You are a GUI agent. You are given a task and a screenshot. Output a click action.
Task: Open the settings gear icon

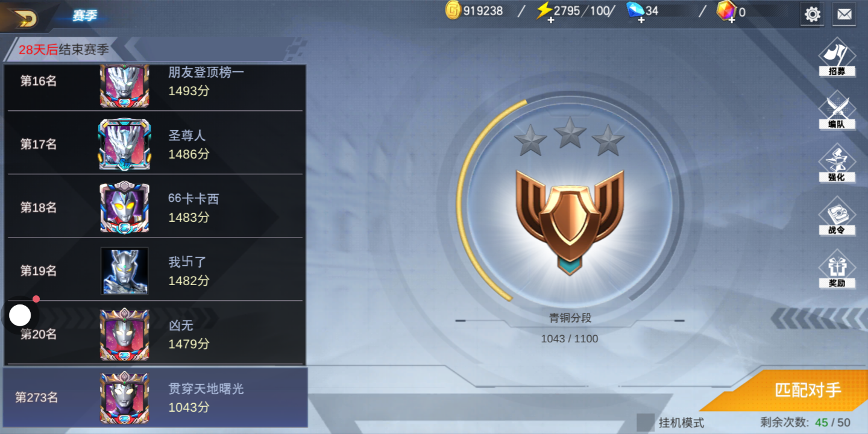813,14
